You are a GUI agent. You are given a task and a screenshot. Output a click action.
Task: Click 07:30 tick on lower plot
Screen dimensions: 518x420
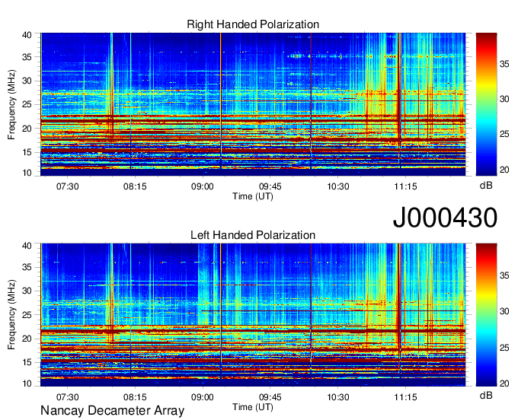(67, 397)
